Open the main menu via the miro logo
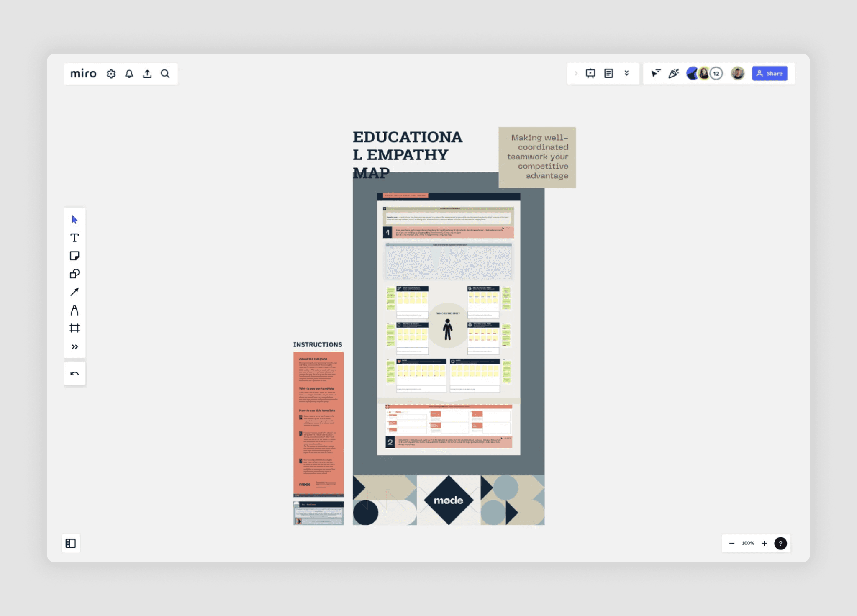The image size is (857, 616). coord(83,73)
